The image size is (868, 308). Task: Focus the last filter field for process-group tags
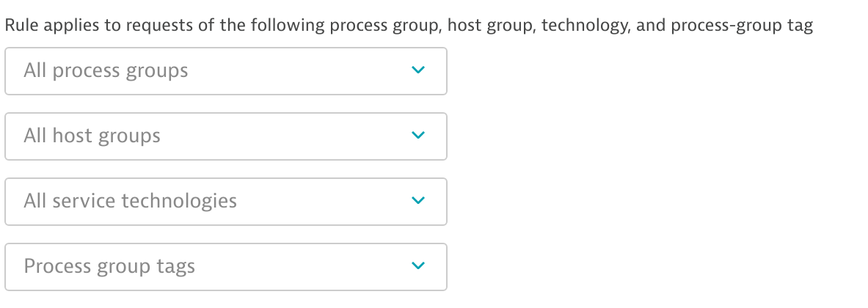pyautogui.click(x=225, y=267)
